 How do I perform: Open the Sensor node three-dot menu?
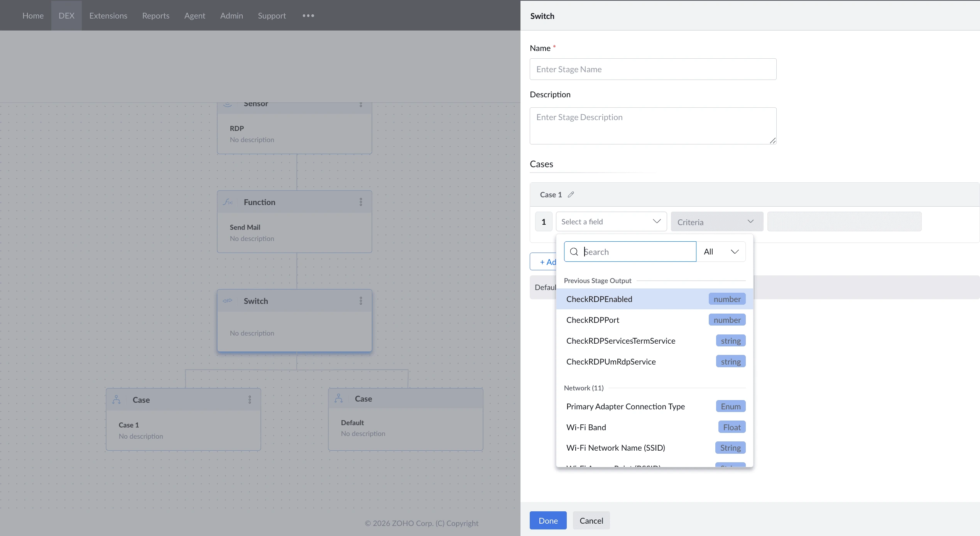coord(361,105)
